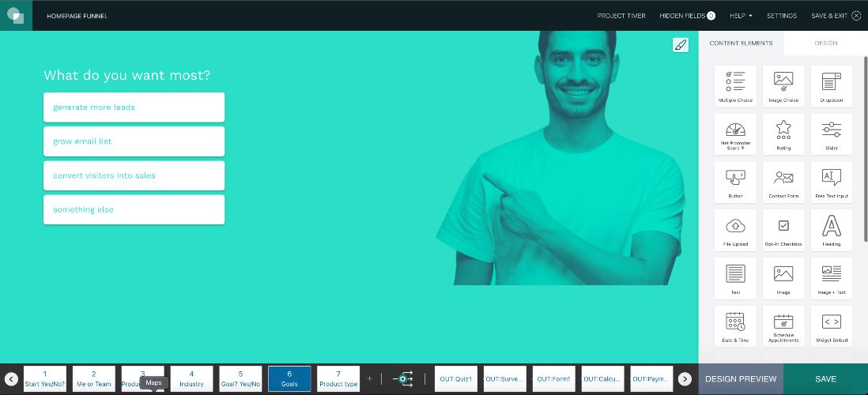Add an Image Choice element
The width and height of the screenshot is (868, 395).
tap(783, 86)
